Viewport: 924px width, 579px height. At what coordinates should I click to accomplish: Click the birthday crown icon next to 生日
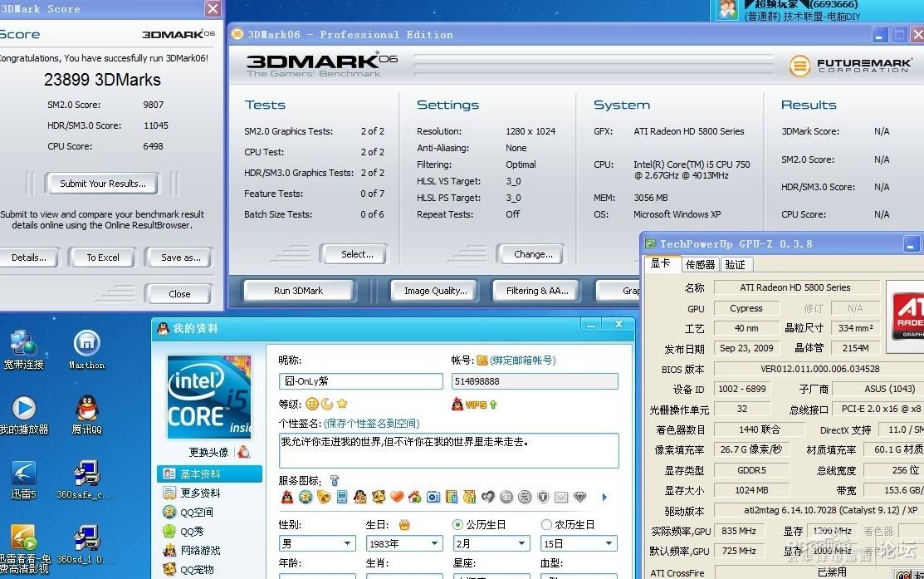pyautogui.click(x=403, y=524)
